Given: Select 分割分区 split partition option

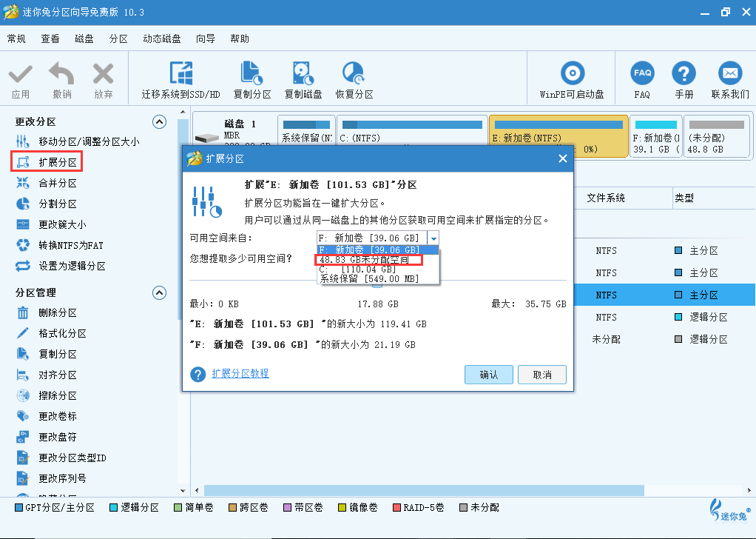Looking at the screenshot, I should point(47,204).
